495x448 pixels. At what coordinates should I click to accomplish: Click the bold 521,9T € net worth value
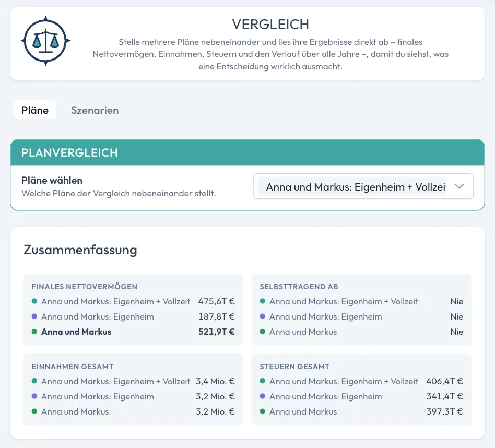coord(217,332)
